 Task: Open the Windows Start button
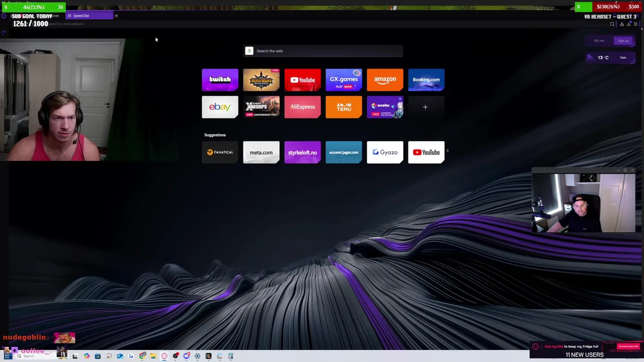click(x=8, y=356)
